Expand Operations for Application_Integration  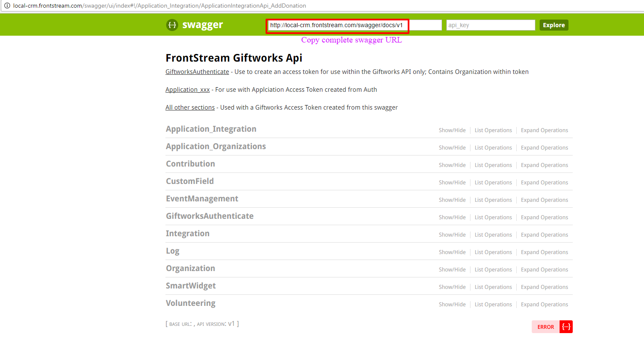pos(544,130)
